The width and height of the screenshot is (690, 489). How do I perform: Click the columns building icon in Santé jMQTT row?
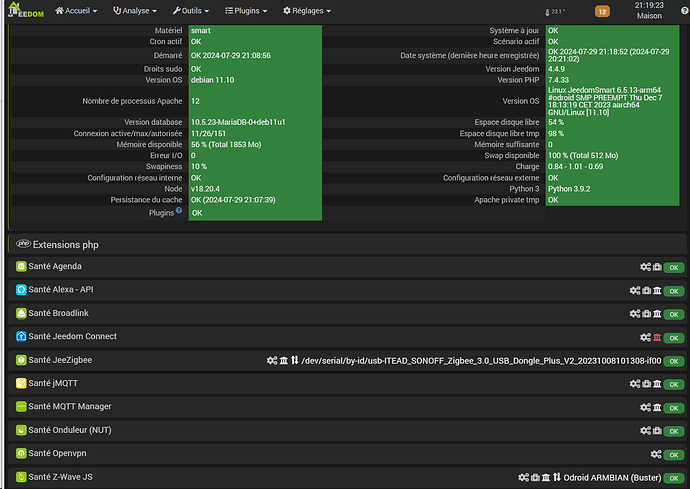coord(657,384)
